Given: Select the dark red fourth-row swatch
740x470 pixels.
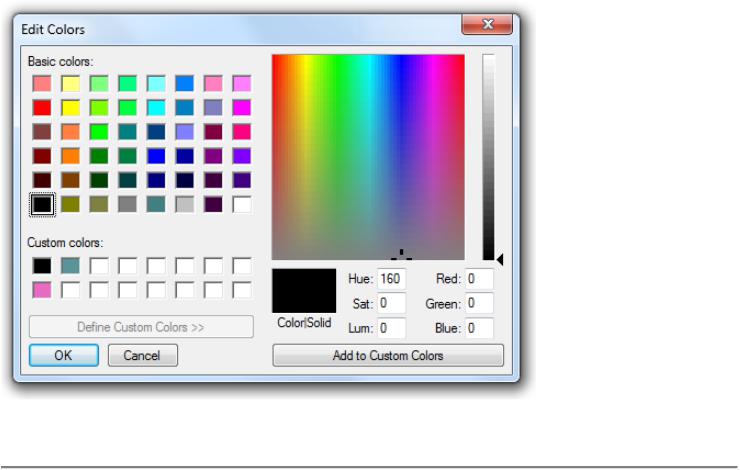Looking at the screenshot, I should coord(42,156).
